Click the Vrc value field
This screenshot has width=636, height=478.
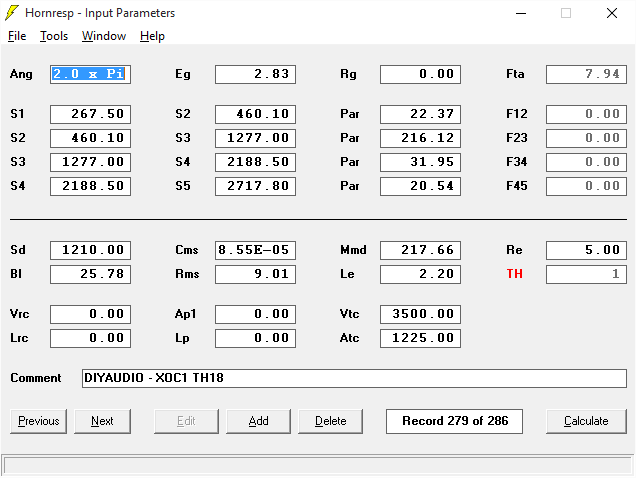coord(90,314)
